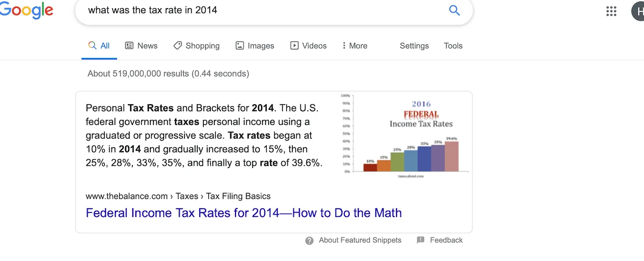Switch to the All results tab
The width and height of the screenshot is (644, 261).
99,45
